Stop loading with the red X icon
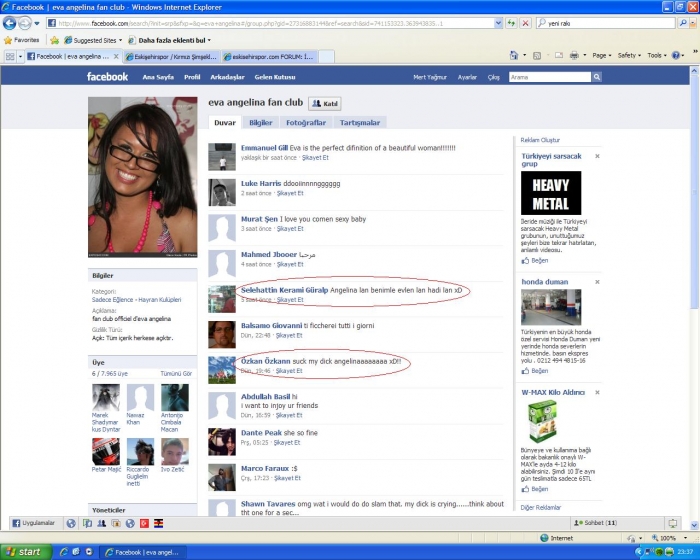This screenshot has height=560, width=700. coord(525,23)
